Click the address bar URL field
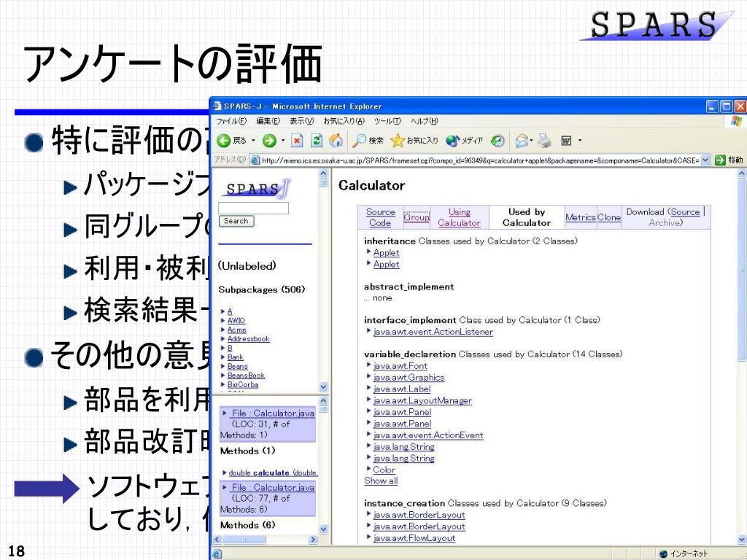The image size is (747, 560). [x=480, y=160]
